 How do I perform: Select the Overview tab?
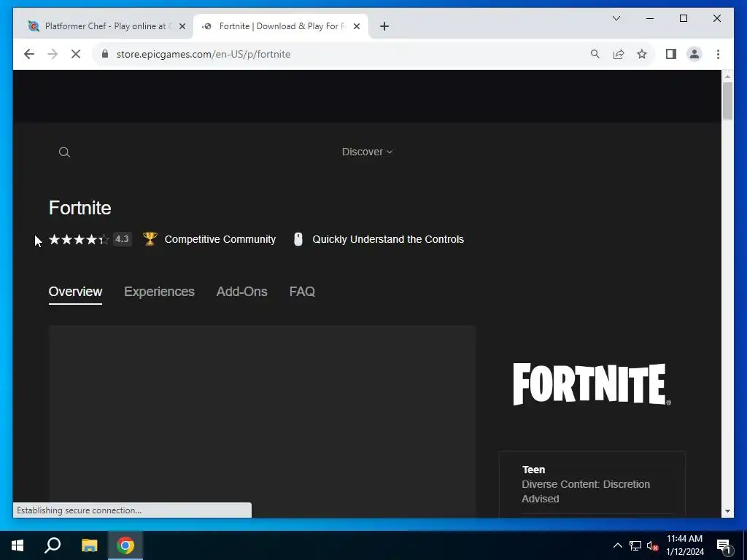tap(75, 292)
